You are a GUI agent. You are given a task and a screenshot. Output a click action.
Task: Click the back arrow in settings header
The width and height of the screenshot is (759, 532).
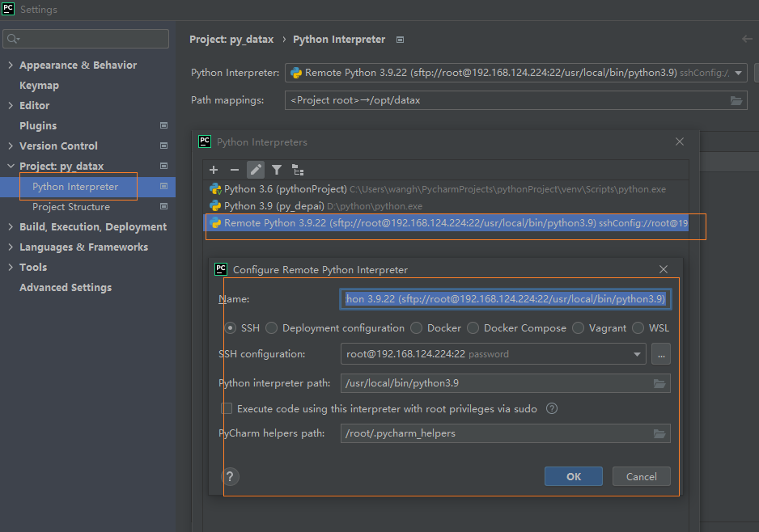(748, 39)
